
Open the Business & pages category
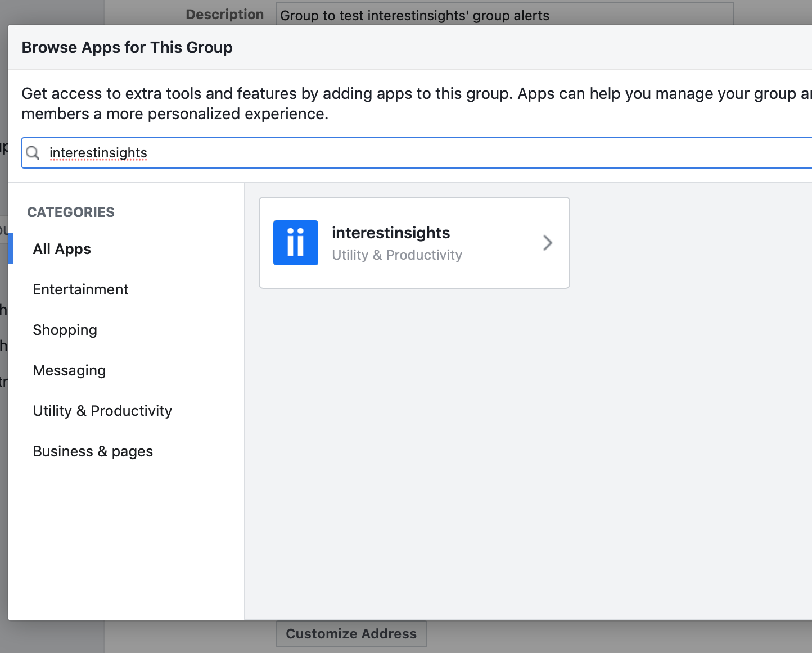pyautogui.click(x=93, y=451)
